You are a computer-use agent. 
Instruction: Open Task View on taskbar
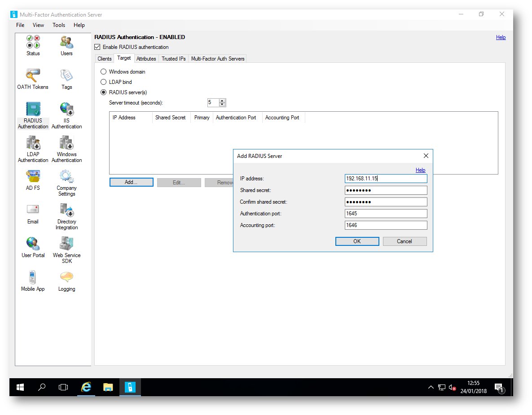63,387
